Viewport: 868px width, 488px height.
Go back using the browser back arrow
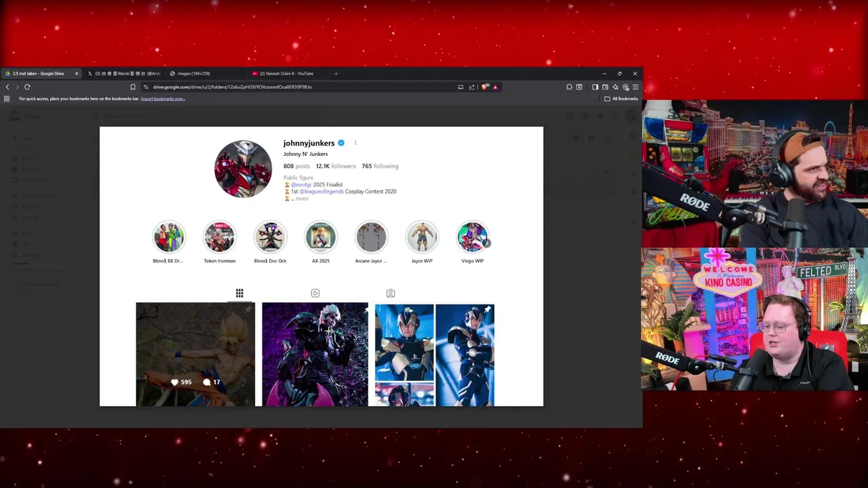click(7, 87)
